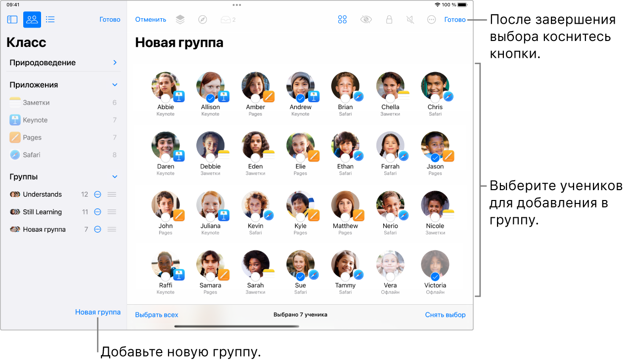Viewport: 630px width, 364px height.
Task: Switch to the list view tab
Action: 50,19
